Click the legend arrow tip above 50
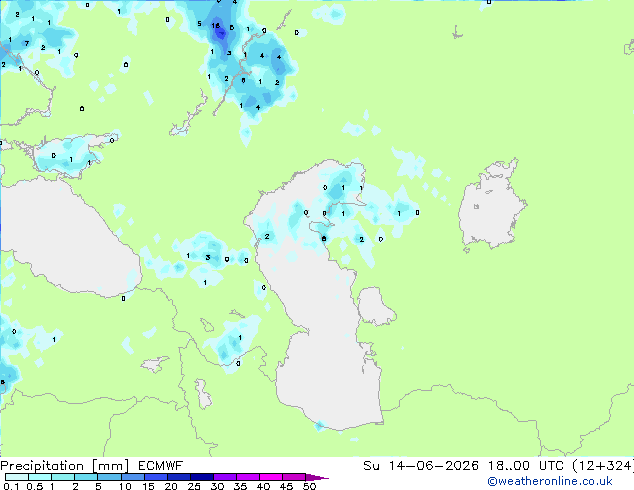The image size is (634, 490). [x=317, y=477]
